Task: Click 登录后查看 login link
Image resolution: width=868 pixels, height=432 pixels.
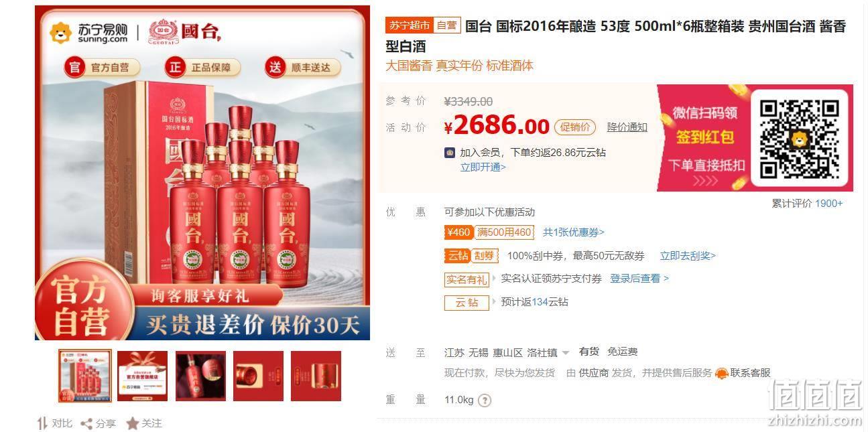Action: tap(639, 279)
